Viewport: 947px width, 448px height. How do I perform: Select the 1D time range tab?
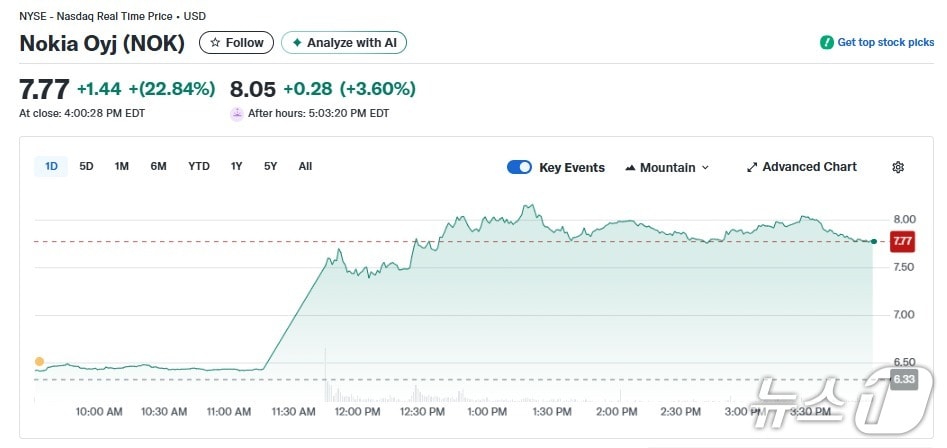[51, 166]
